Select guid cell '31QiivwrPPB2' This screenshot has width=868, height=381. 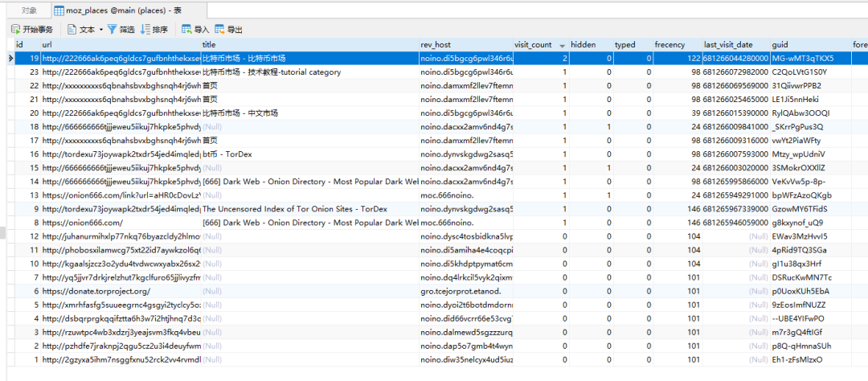tap(810, 86)
